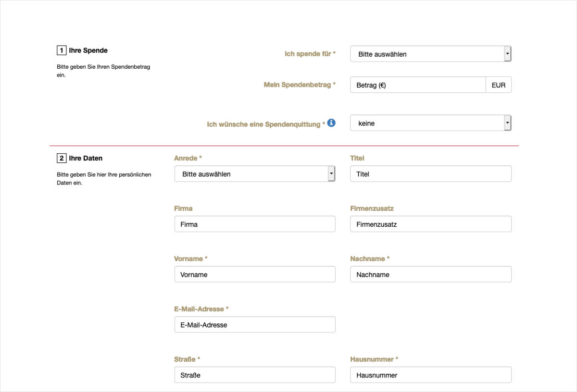Image resolution: width=577 pixels, height=392 pixels.
Task: Click the 'Anrede *' label
Action: (188, 158)
